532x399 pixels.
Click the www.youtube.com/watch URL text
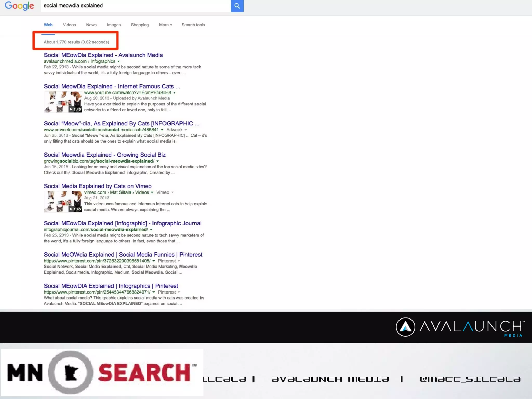128,93
